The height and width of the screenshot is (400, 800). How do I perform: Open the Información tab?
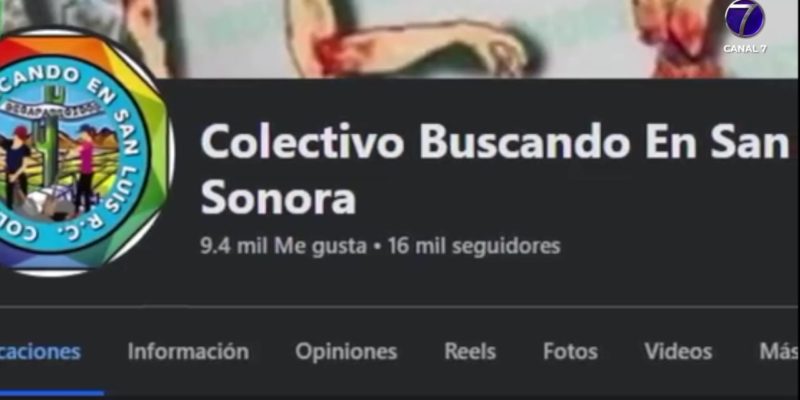pyautogui.click(x=188, y=352)
